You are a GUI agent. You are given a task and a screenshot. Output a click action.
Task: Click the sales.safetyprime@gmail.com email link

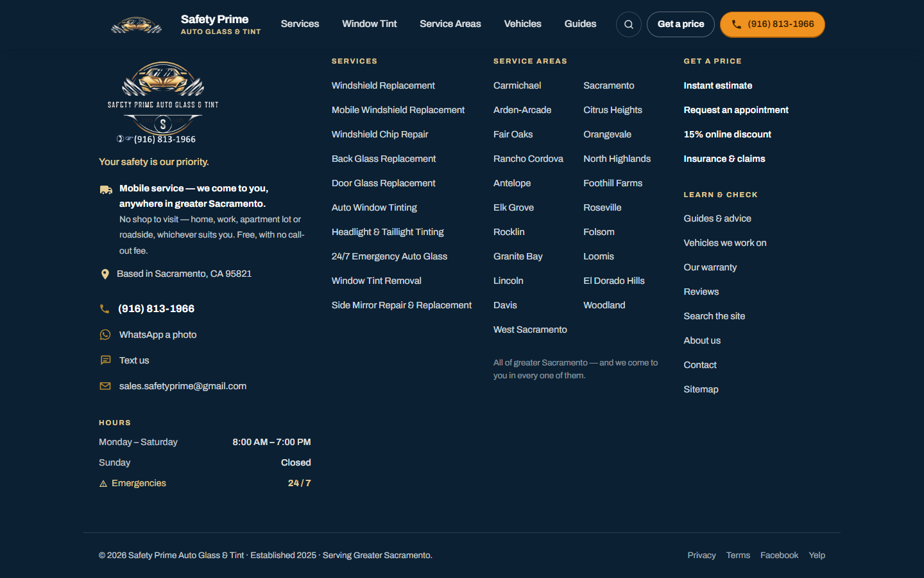tap(183, 386)
